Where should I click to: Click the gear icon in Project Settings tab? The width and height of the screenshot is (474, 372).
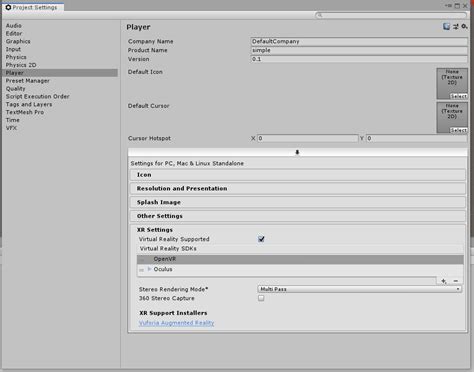coord(8,7)
